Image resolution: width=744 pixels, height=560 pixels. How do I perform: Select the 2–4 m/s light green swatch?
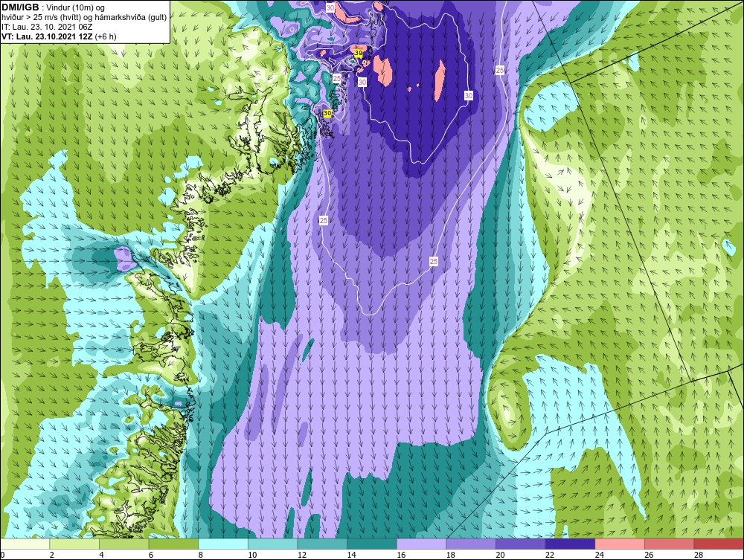74,544
